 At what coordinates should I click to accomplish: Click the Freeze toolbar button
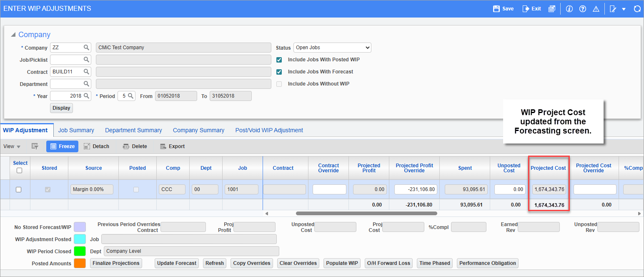(63, 146)
